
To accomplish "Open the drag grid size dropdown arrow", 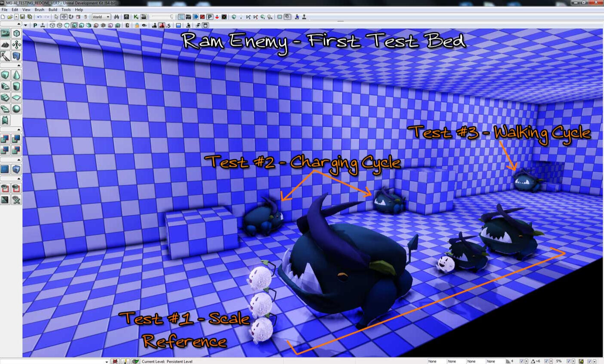I will [x=526, y=361].
